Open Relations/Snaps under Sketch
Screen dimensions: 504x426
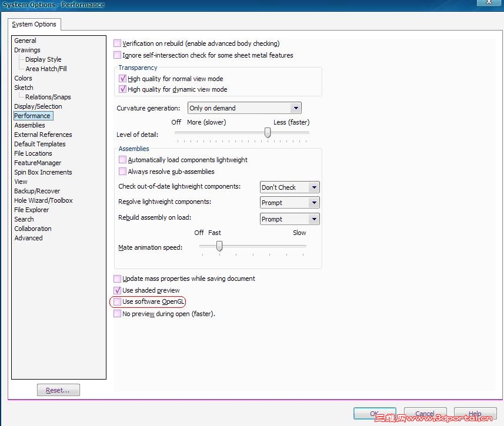pos(48,97)
